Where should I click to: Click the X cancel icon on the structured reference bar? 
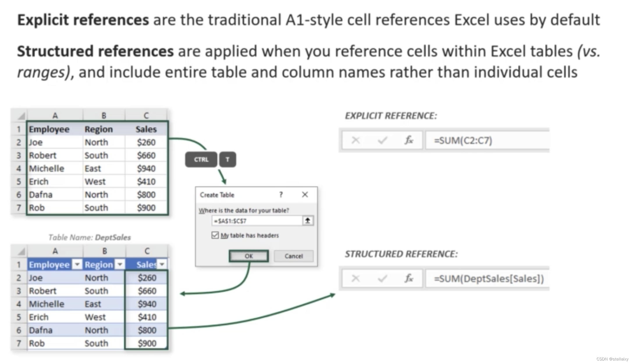tap(355, 279)
